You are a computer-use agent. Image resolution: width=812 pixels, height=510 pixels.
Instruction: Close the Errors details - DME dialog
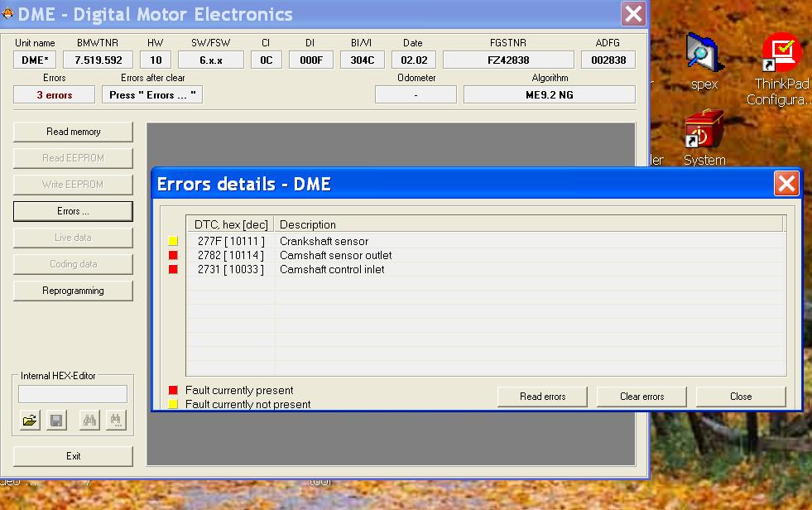(x=786, y=184)
